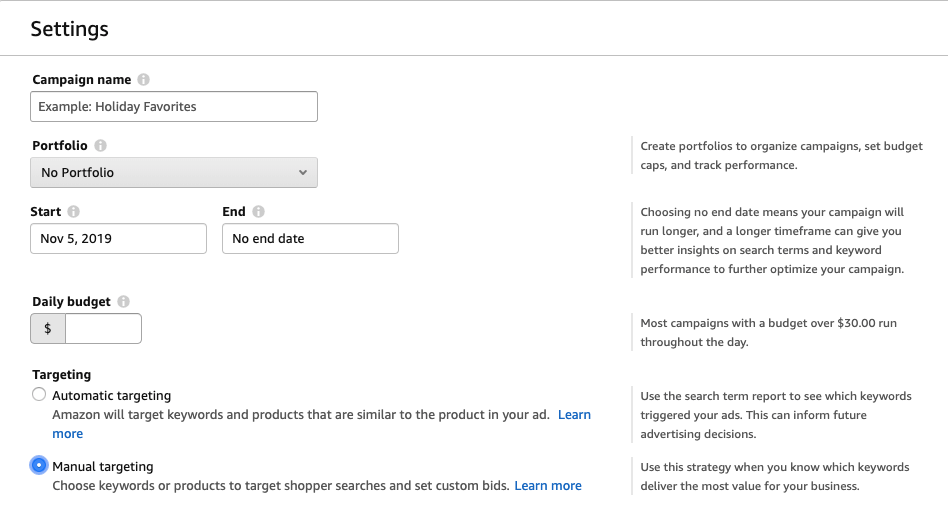Click the Portfolio info icon
Viewport: 948px width, 520px height.
(x=100, y=146)
